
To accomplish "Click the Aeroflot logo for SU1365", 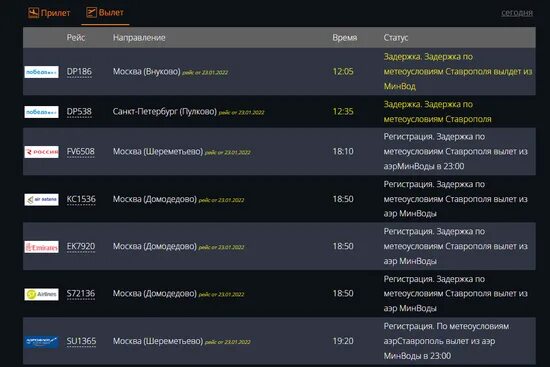I will tap(41, 341).
